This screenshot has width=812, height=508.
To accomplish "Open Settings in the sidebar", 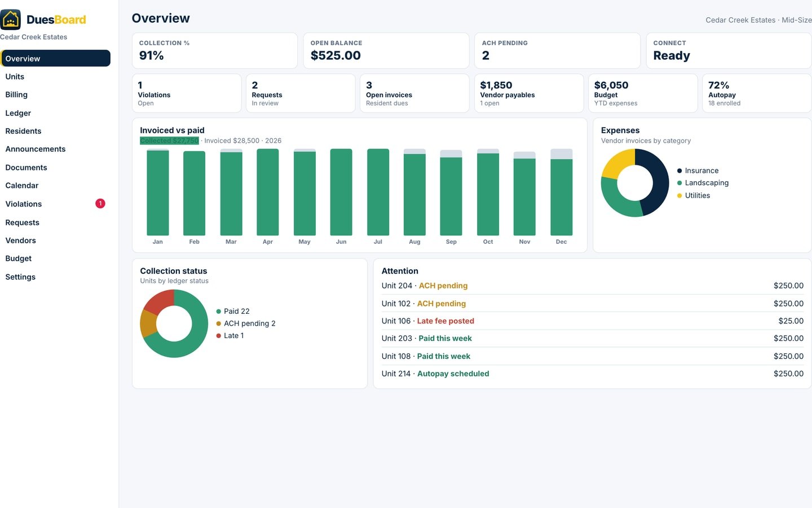I will pyautogui.click(x=55, y=277).
